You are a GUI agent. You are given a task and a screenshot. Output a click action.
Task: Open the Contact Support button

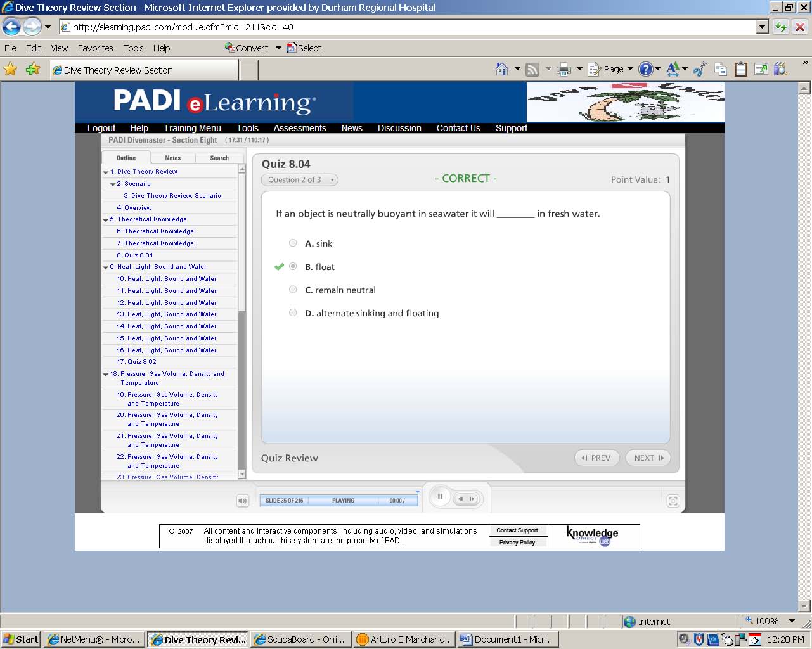pyautogui.click(x=517, y=530)
